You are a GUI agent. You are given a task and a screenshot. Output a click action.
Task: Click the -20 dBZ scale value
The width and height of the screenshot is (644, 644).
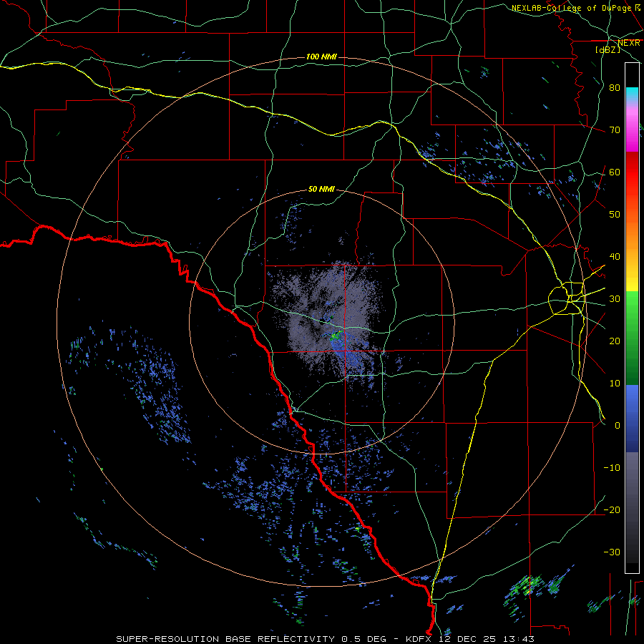pos(612,510)
